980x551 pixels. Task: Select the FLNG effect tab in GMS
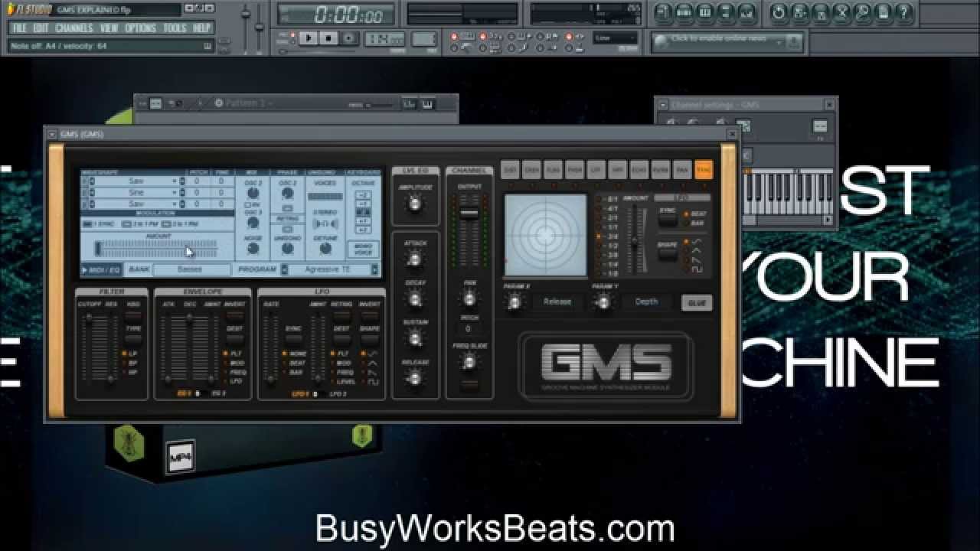coord(554,170)
